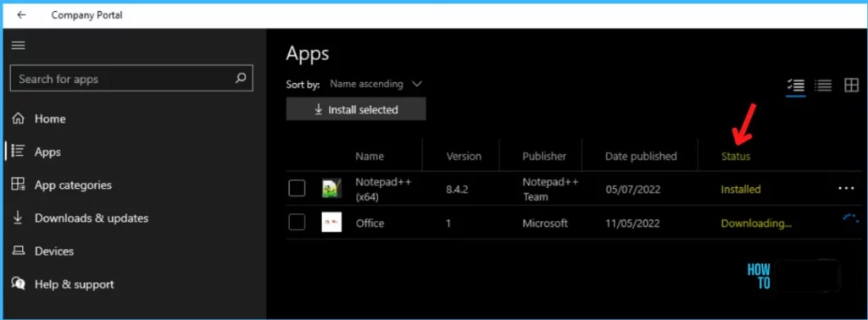Click the Status column header
868x320 pixels.
(x=736, y=157)
